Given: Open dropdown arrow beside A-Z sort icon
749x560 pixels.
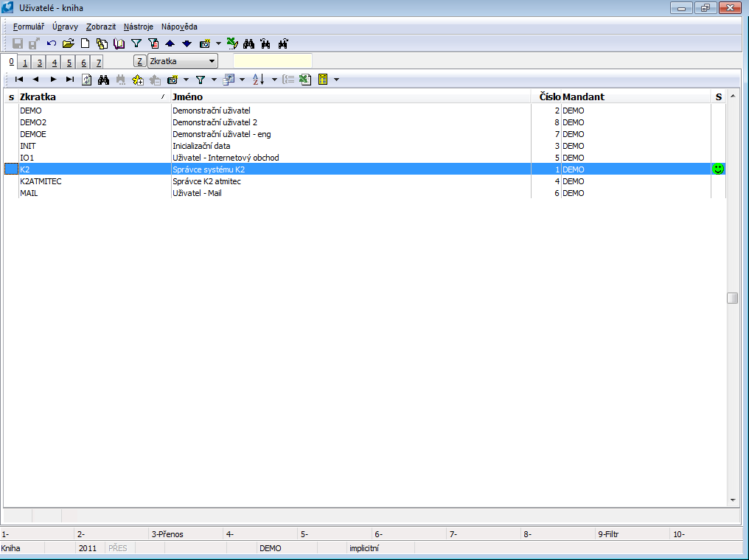Looking at the screenshot, I should coord(274,80).
